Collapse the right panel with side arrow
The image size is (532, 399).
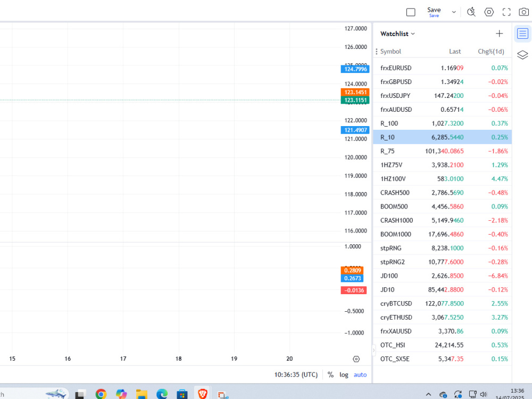[x=374, y=350]
